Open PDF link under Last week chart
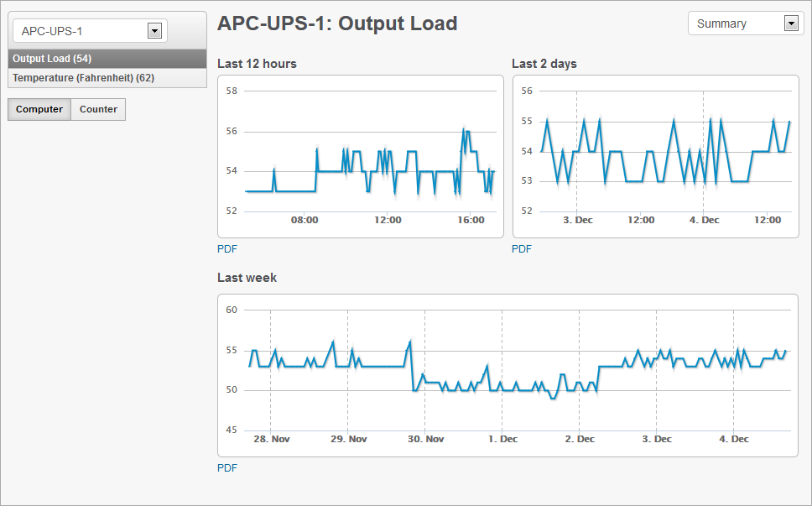This screenshot has width=812, height=506. [227, 468]
